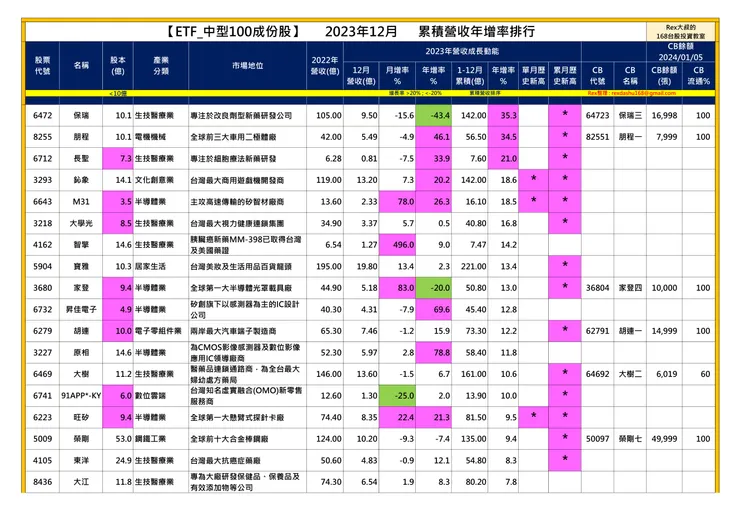Screen dimensions: 740x523
Task: Click the 195.00 revenue cell in row 5904
Action: (325, 266)
